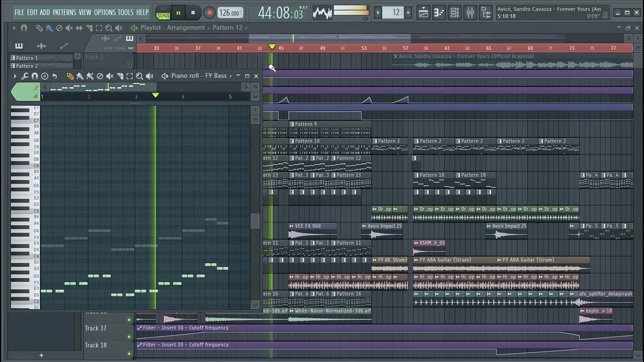Click the tempo field showing 126.000
644x362 pixels.
[230, 13]
